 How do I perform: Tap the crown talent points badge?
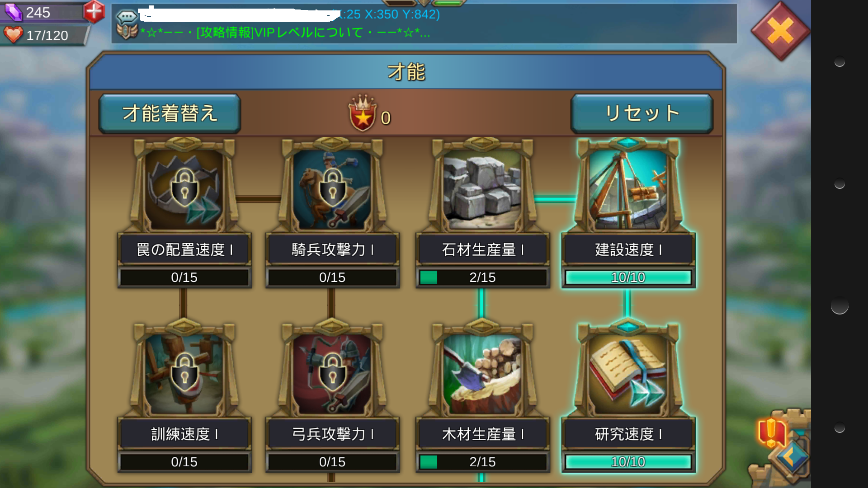(x=362, y=113)
